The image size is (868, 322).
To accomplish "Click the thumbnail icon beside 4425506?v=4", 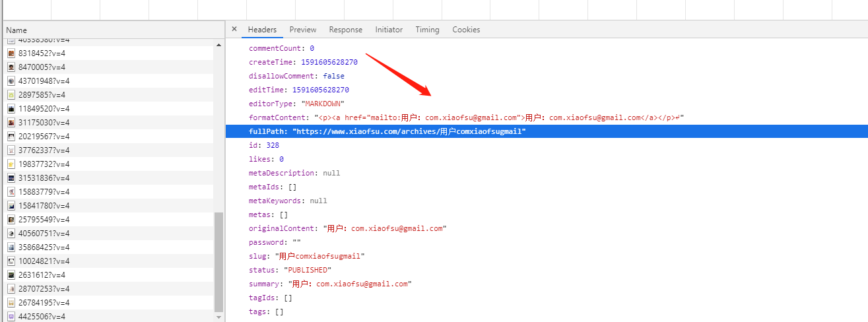I will pyautogui.click(x=11, y=316).
